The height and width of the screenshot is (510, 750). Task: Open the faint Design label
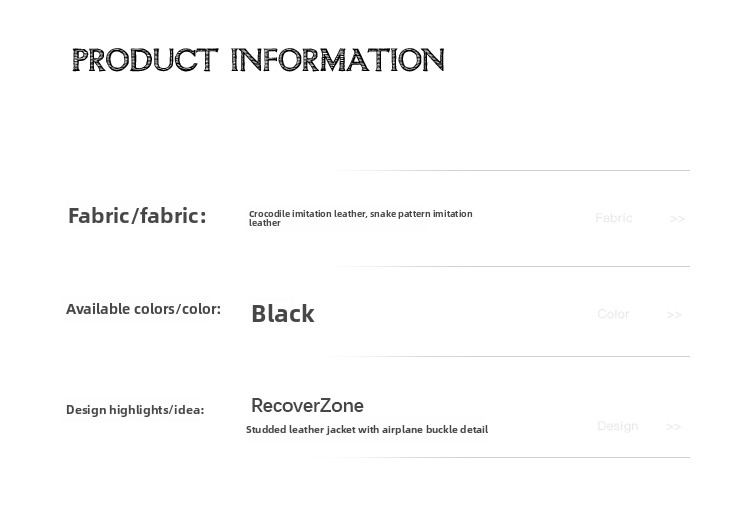click(617, 426)
